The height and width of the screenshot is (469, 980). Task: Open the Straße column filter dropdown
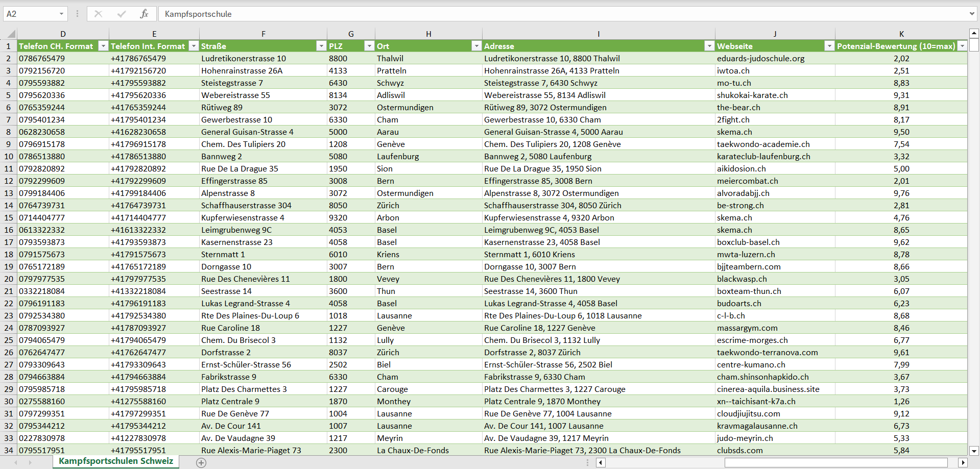[x=321, y=46]
